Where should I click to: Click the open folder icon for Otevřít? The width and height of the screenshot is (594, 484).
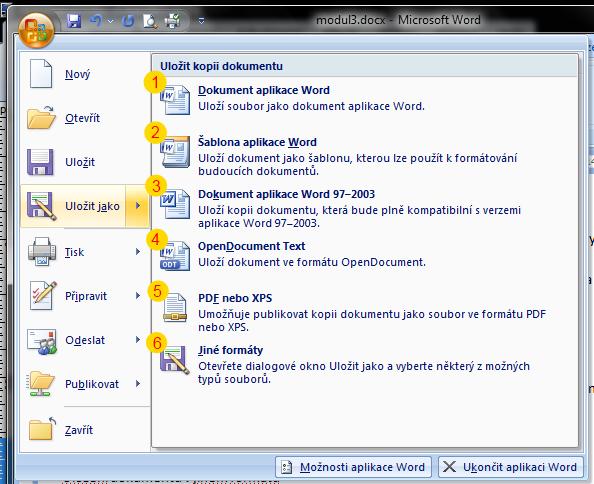click(41, 117)
